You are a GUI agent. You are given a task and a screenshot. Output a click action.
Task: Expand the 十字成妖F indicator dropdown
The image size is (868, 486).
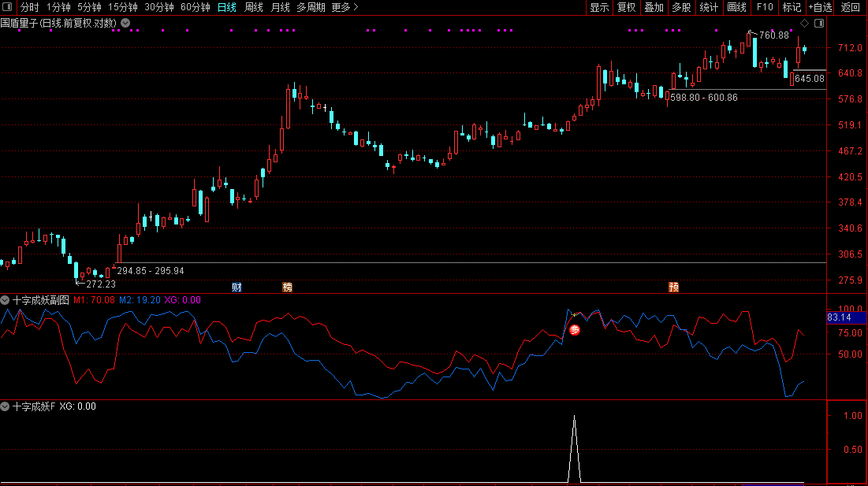click(x=6, y=406)
